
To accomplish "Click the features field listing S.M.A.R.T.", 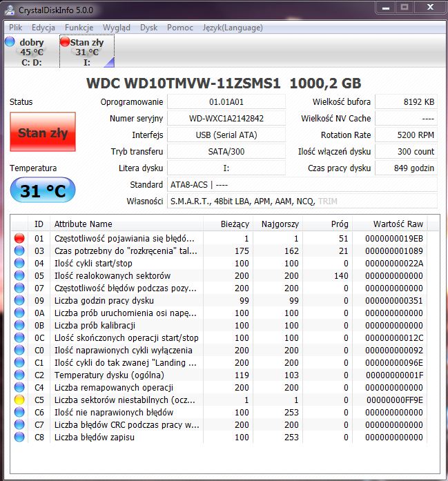I will click(x=302, y=202).
